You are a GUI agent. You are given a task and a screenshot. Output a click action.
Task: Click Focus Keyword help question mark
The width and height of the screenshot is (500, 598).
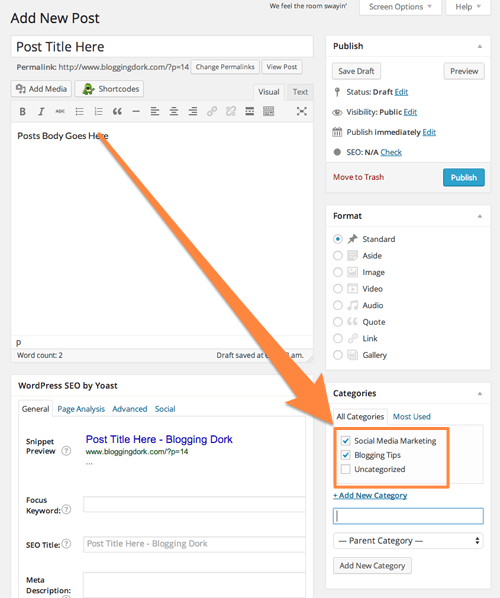[x=66, y=510]
